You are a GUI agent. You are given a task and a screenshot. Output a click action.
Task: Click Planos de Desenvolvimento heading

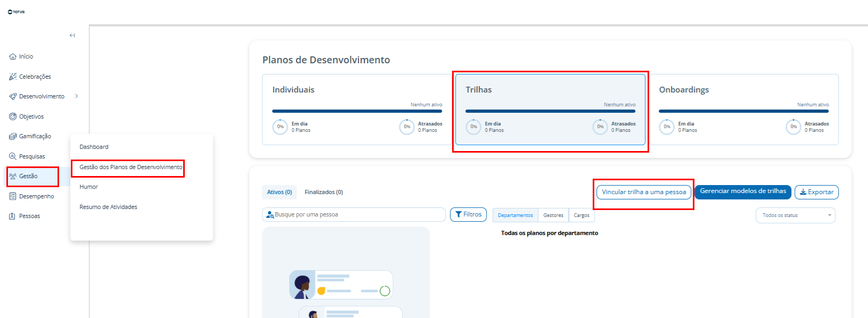pyautogui.click(x=326, y=60)
